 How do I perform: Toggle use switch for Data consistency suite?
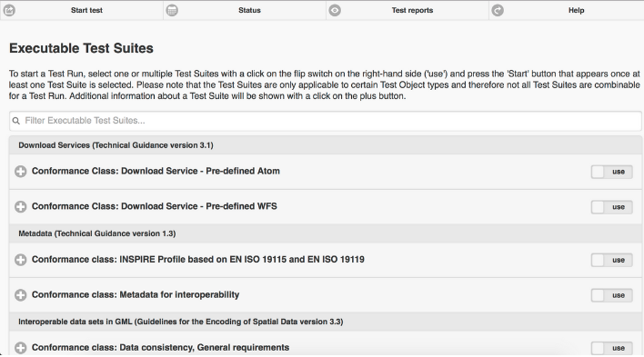click(611, 349)
